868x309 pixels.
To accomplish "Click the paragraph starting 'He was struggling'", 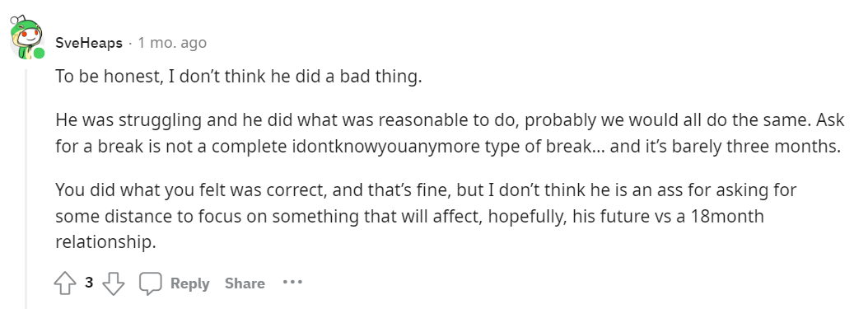I will pyautogui.click(x=450, y=133).
